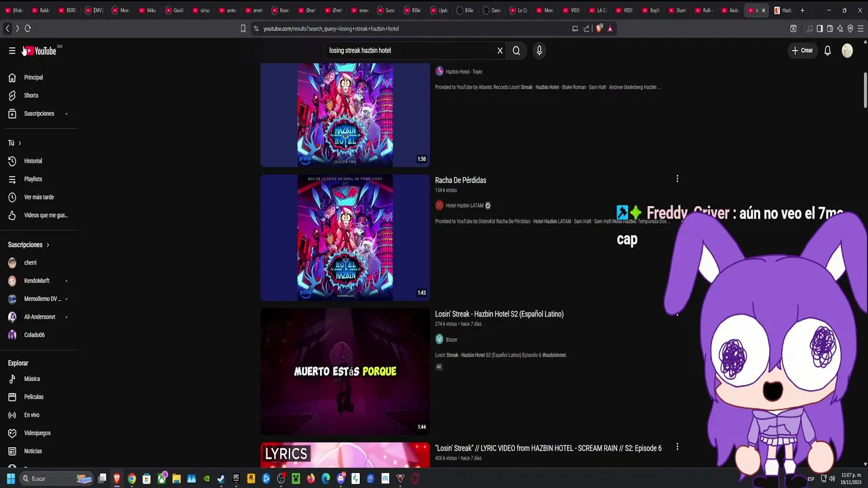The image size is (868, 488).
Task: Play the Racha De Pérdidas 1:43 thumbnail
Action: tap(345, 238)
